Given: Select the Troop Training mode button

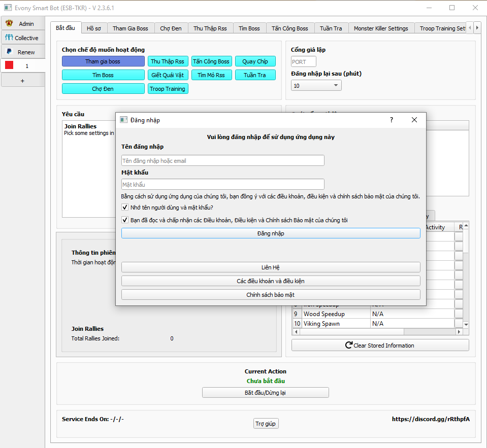Looking at the screenshot, I should coord(168,89).
